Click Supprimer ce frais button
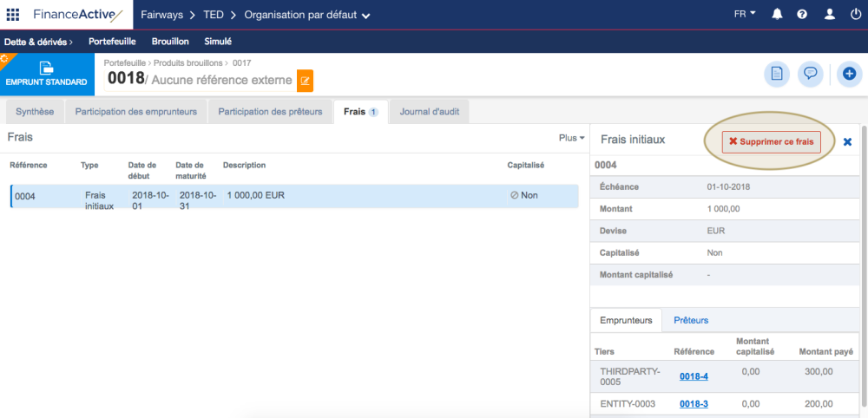 tap(771, 142)
